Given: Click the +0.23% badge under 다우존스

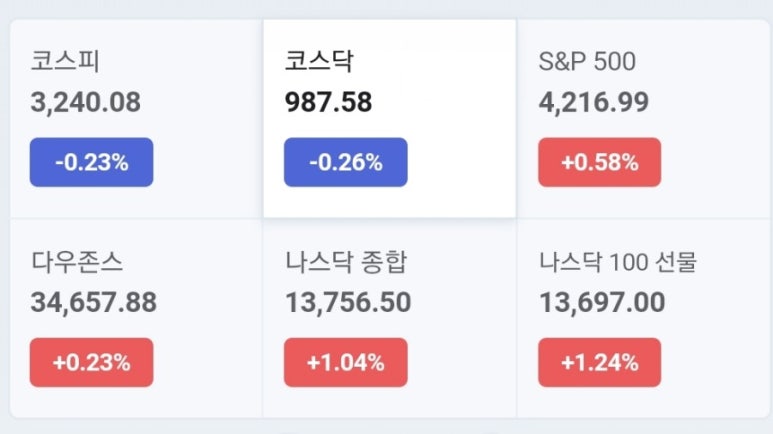Looking at the screenshot, I should coord(92,362).
